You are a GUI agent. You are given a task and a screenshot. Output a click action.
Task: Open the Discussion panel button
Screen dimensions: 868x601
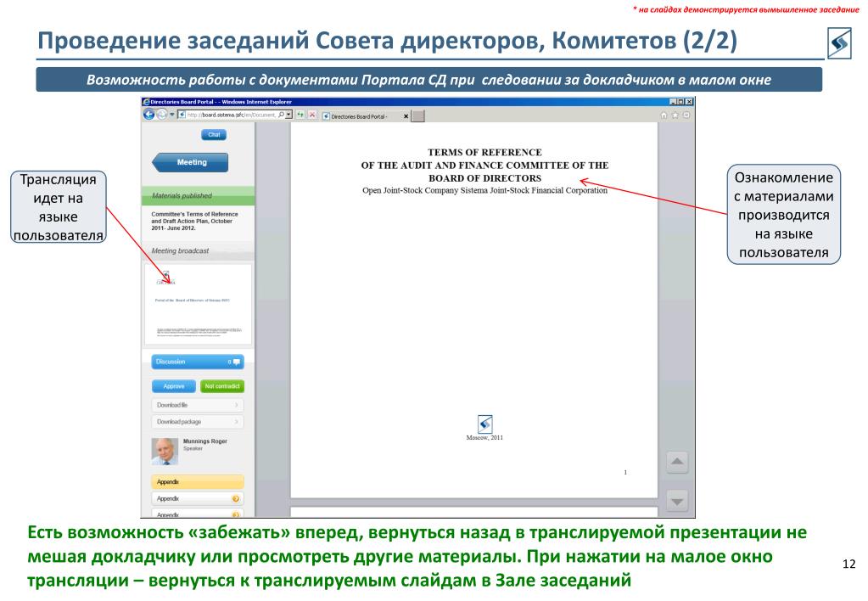point(198,362)
